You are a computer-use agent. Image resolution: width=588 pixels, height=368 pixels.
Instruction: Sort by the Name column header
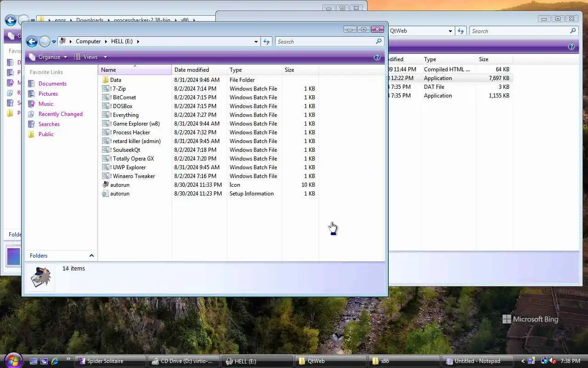point(135,70)
